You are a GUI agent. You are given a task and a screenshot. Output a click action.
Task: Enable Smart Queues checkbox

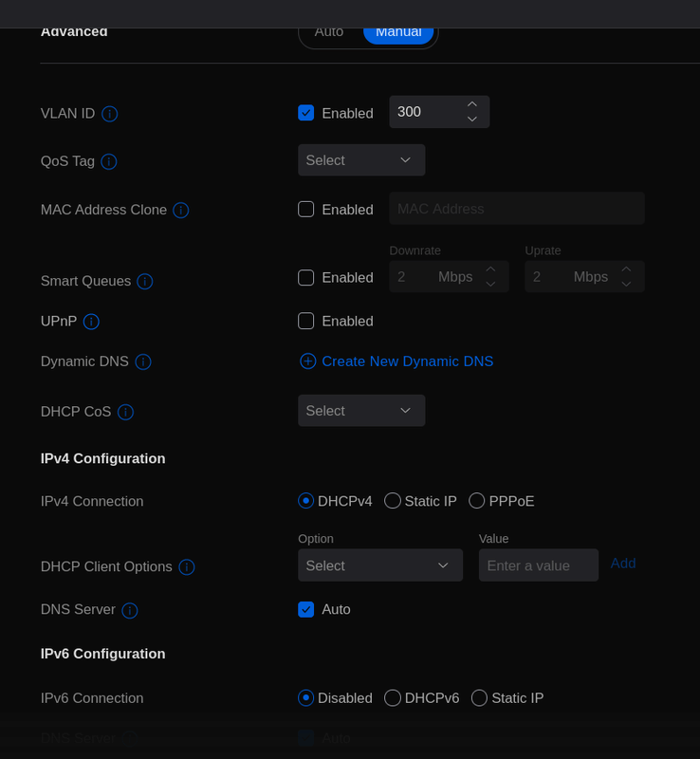click(x=306, y=277)
